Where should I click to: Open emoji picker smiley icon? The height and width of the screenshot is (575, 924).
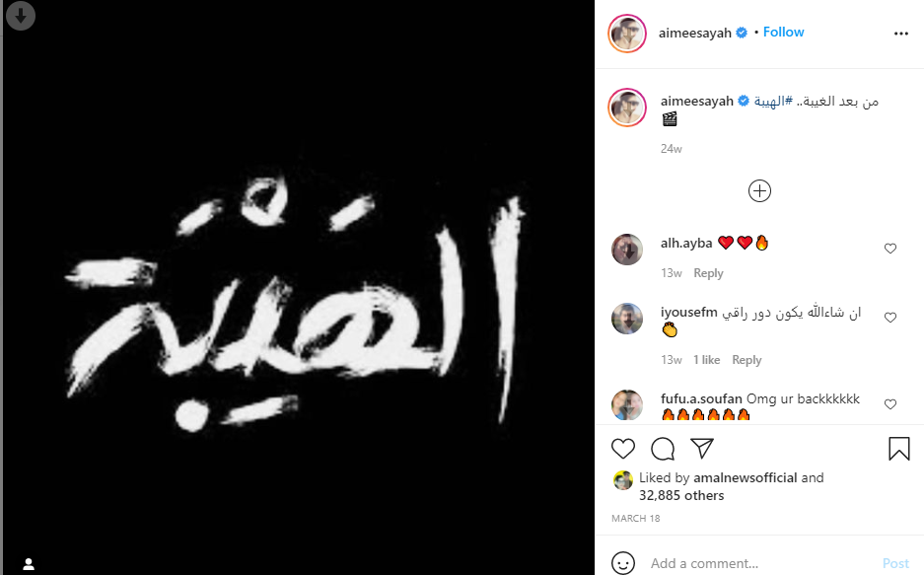623,562
